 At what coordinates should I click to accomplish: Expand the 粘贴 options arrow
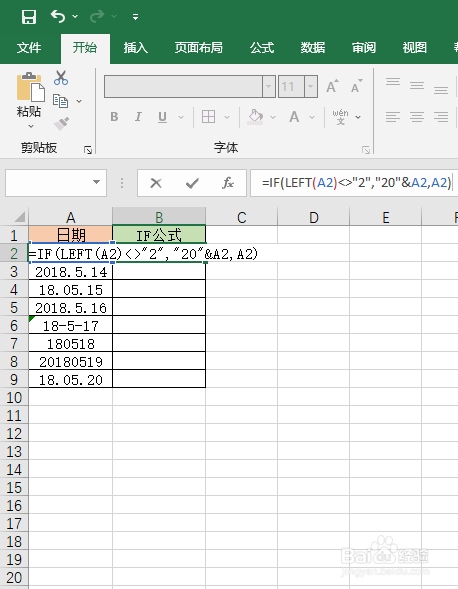31,126
